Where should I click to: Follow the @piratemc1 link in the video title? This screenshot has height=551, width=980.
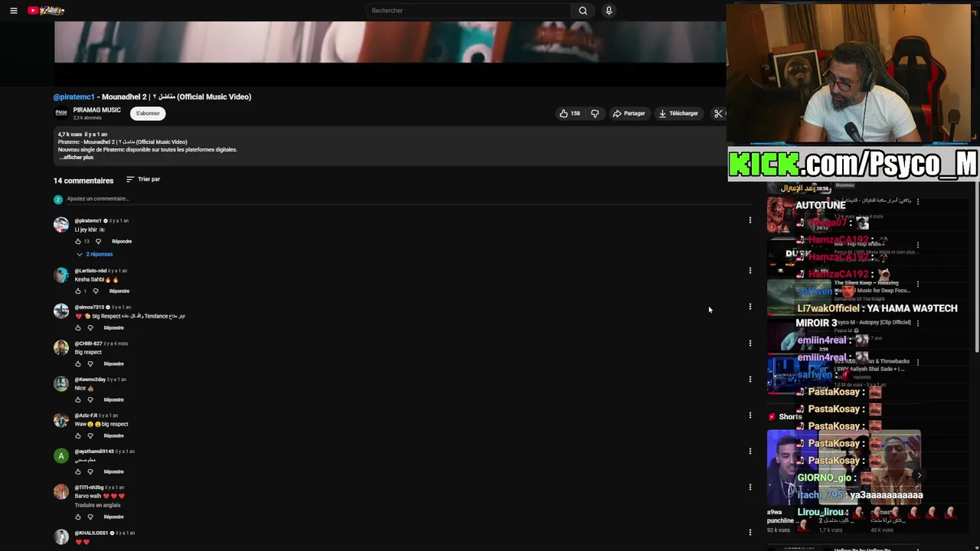coord(73,96)
